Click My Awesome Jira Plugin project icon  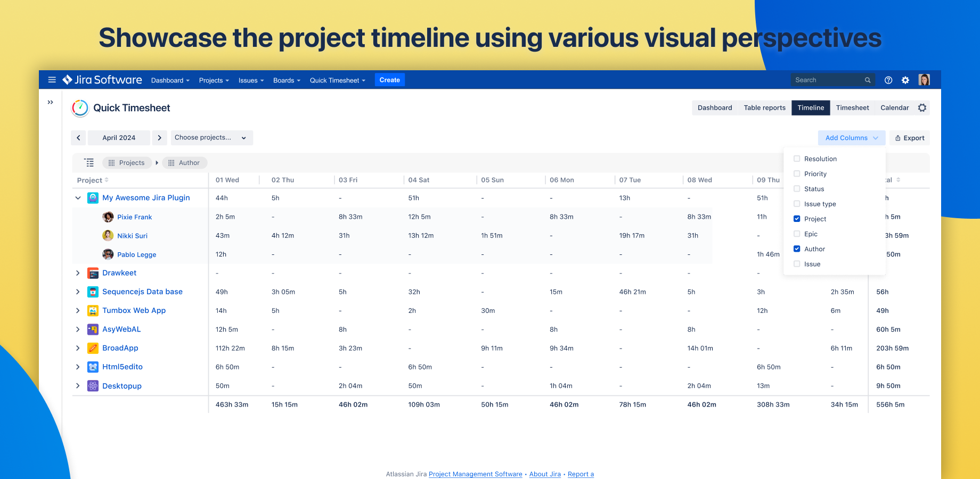(x=93, y=198)
